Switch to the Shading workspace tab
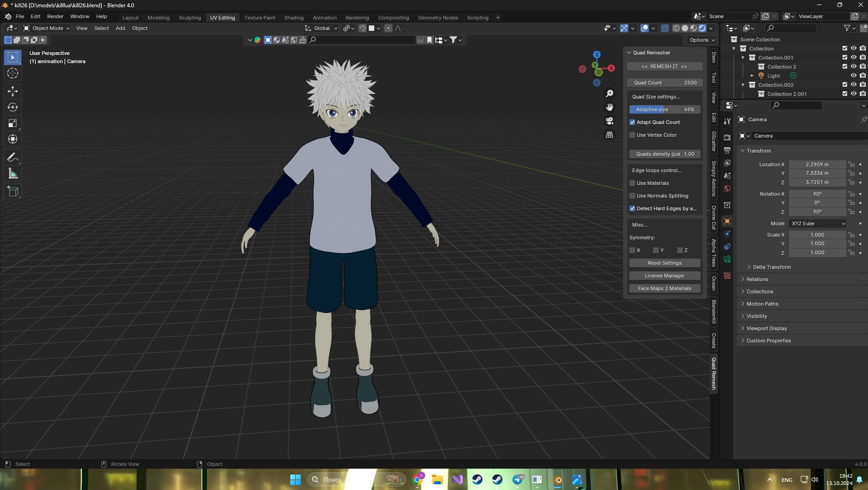Screen dimensions: 868x490 click(294, 18)
